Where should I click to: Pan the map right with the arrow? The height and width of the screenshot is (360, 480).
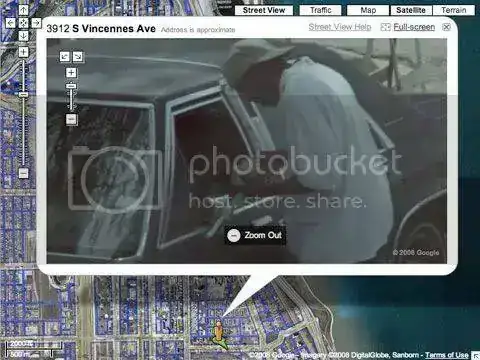(x=36, y=23)
